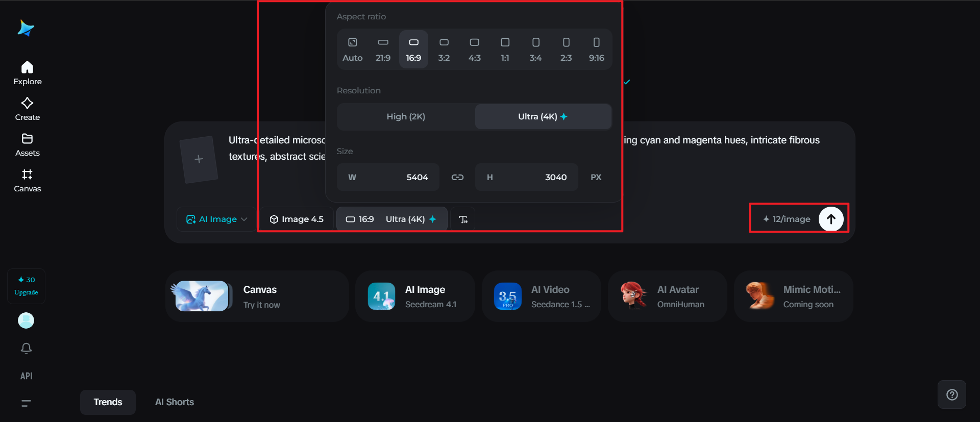Screen dimensions: 980x422
Task: Click the Upgrade credits button
Action: pyautogui.click(x=26, y=286)
